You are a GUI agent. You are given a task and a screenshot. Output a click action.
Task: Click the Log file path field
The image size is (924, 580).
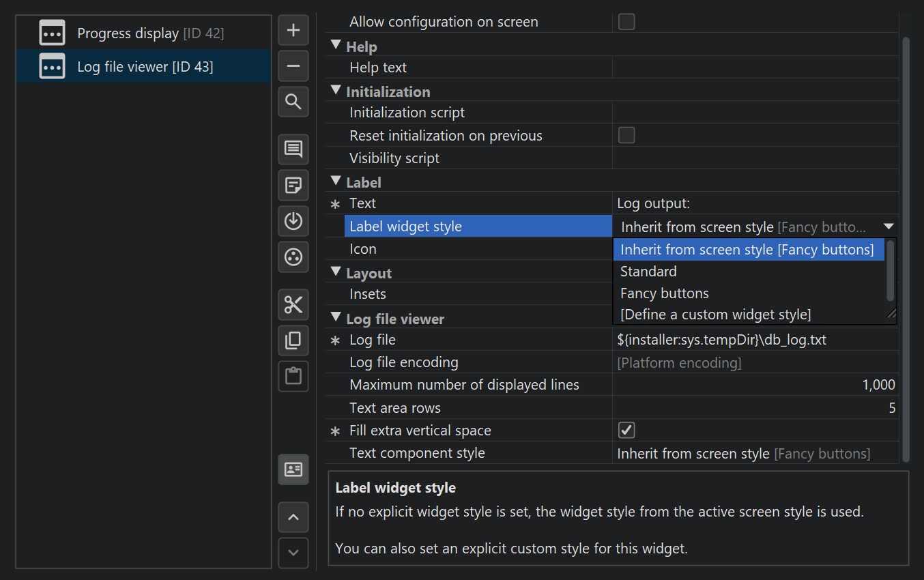point(754,340)
